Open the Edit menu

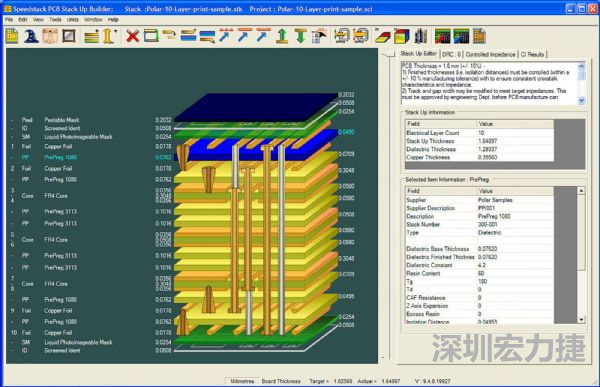tap(23, 20)
